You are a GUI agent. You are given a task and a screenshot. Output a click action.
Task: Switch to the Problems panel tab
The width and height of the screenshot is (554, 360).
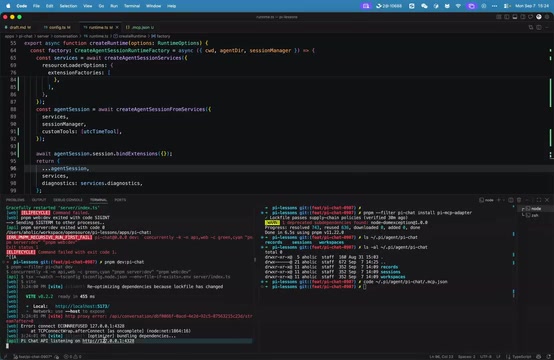(15, 200)
